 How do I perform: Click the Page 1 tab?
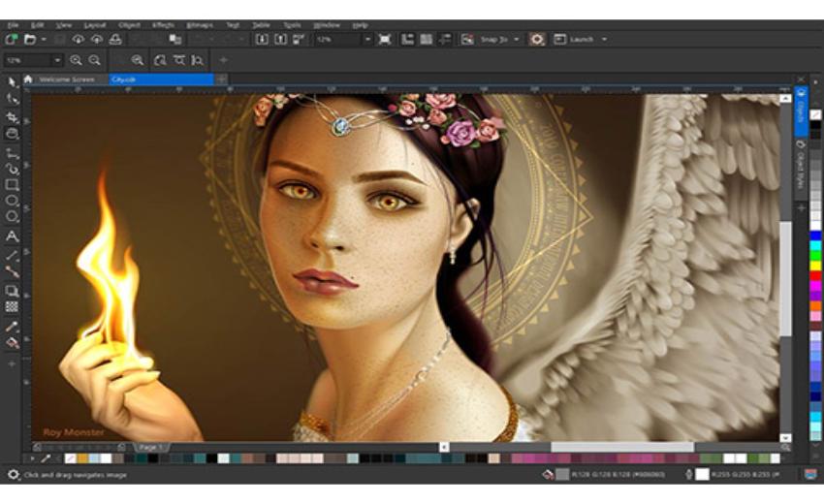(x=151, y=447)
